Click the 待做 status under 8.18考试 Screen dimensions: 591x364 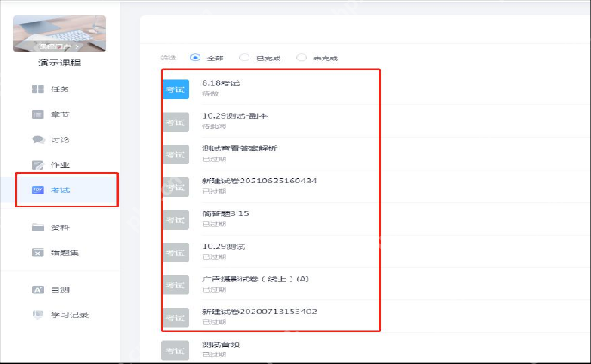210,94
